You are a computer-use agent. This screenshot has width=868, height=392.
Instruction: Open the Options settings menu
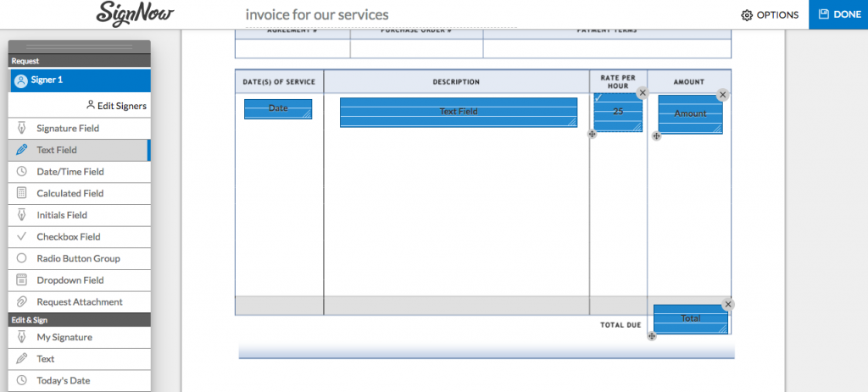click(770, 15)
